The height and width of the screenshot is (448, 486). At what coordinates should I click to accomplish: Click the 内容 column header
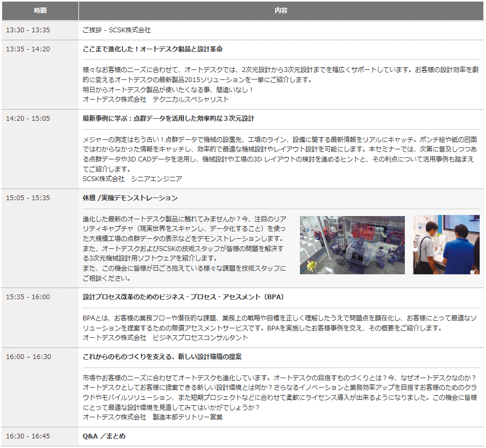point(281,11)
